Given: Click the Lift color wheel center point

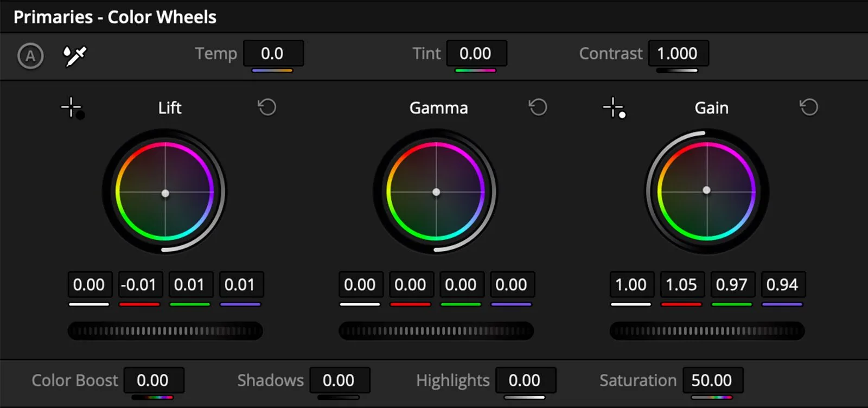Looking at the screenshot, I should [x=165, y=193].
